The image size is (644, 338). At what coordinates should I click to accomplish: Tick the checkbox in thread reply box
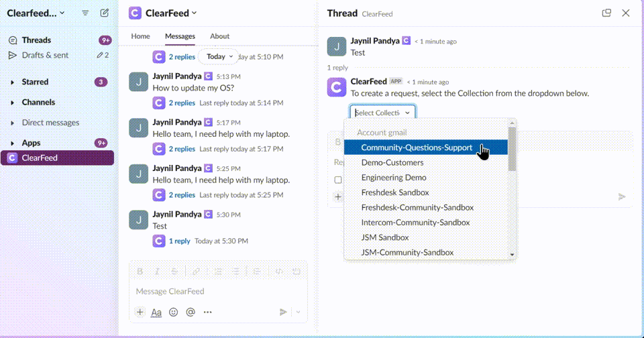(x=338, y=180)
